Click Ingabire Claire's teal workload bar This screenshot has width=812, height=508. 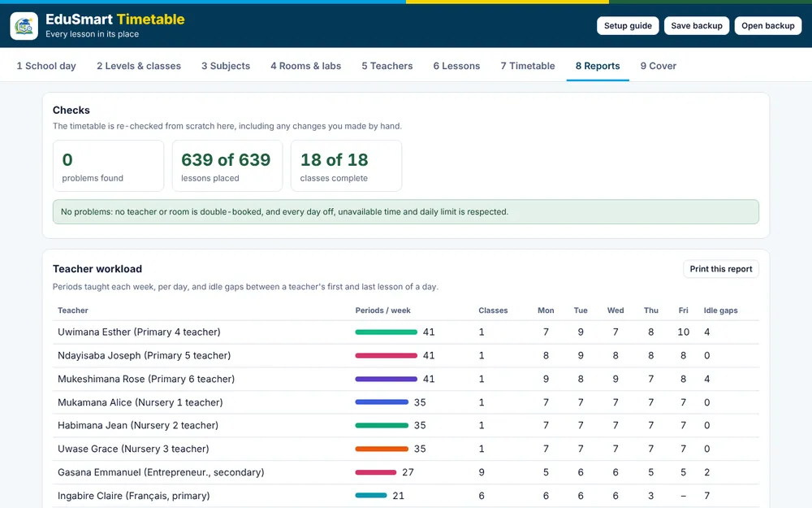click(x=371, y=496)
